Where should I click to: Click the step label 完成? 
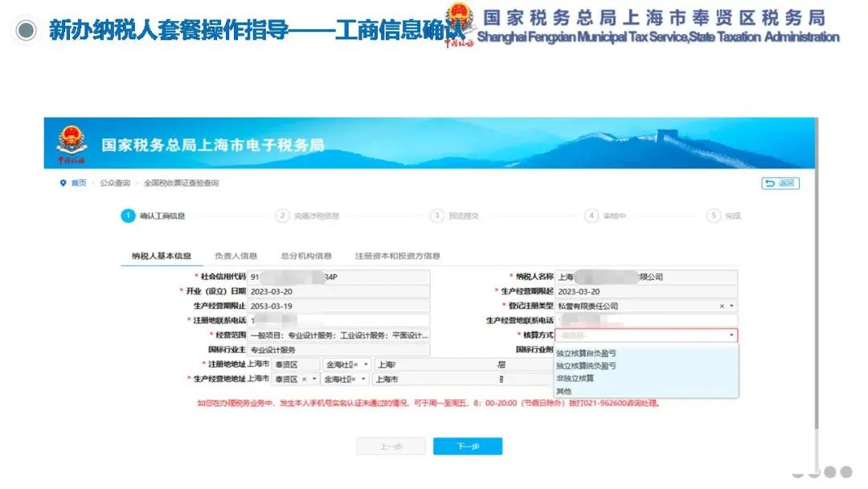(733, 216)
